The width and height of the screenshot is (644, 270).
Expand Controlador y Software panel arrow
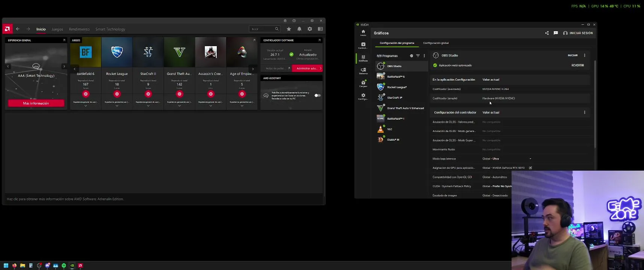[319, 40]
